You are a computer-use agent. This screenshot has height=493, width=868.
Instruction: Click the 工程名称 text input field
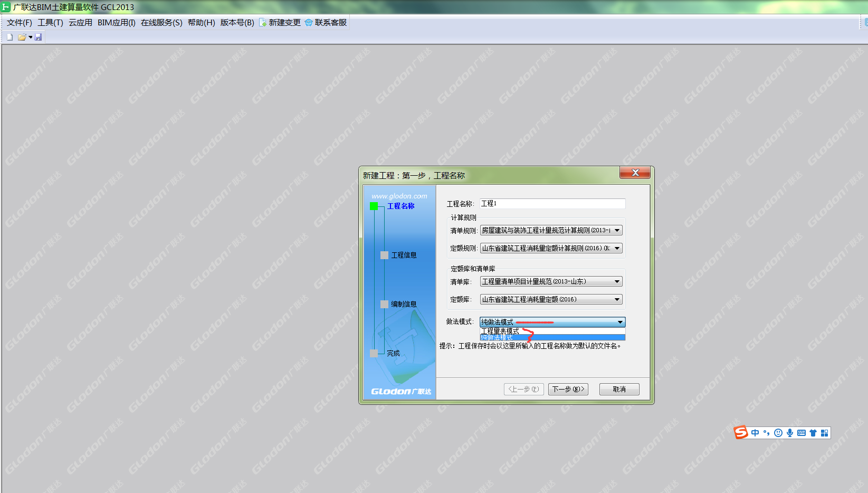pos(552,204)
